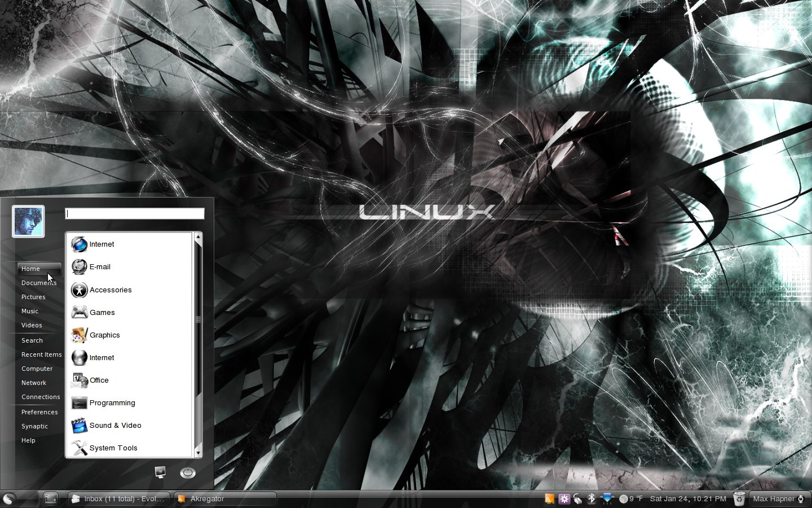Click the grey globe Internet category icon
Screen dimensions: 812x508
pyautogui.click(x=79, y=358)
